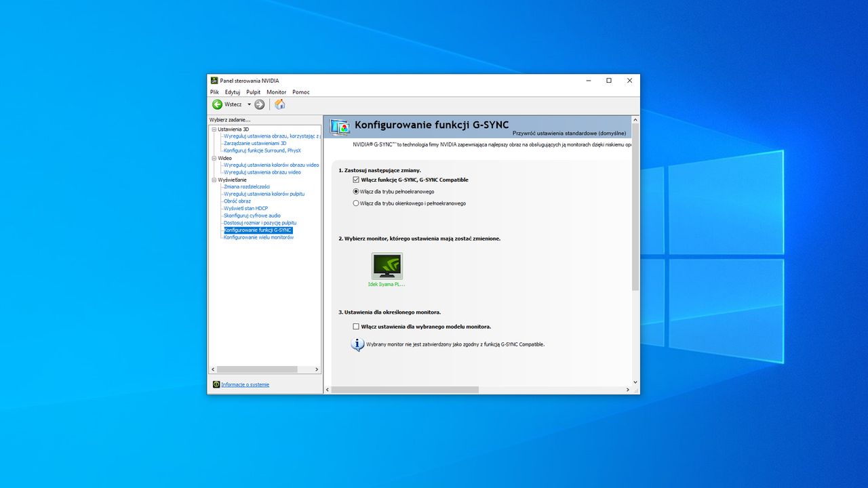
Task: Toggle Włącz funkcję G-SYNC checkbox
Action: (356, 180)
